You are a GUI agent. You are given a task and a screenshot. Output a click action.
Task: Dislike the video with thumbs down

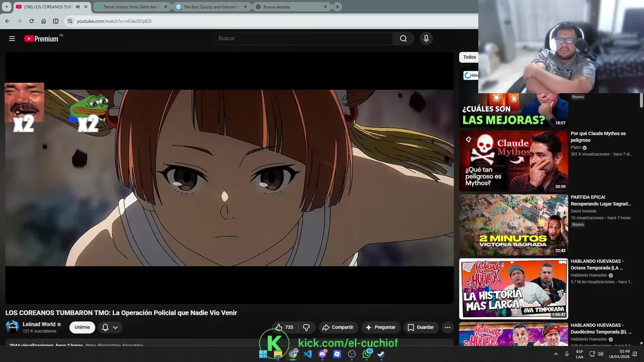(306, 327)
